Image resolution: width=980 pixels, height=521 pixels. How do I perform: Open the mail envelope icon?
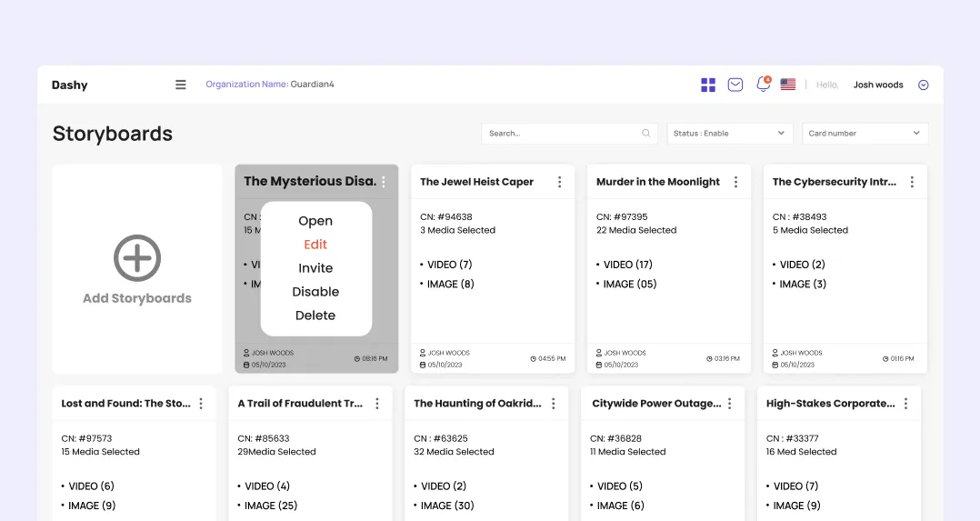pos(735,85)
